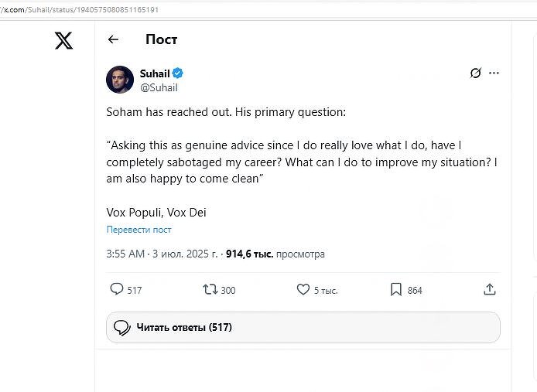Viewport: 537px width, 392px height.
Task: Share the post with the upload icon
Action: coord(489,289)
